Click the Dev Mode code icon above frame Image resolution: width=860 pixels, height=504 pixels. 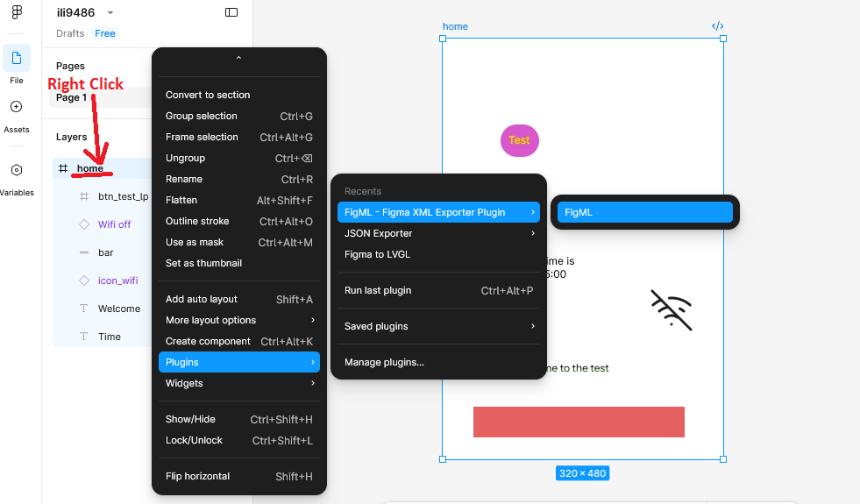(x=717, y=25)
